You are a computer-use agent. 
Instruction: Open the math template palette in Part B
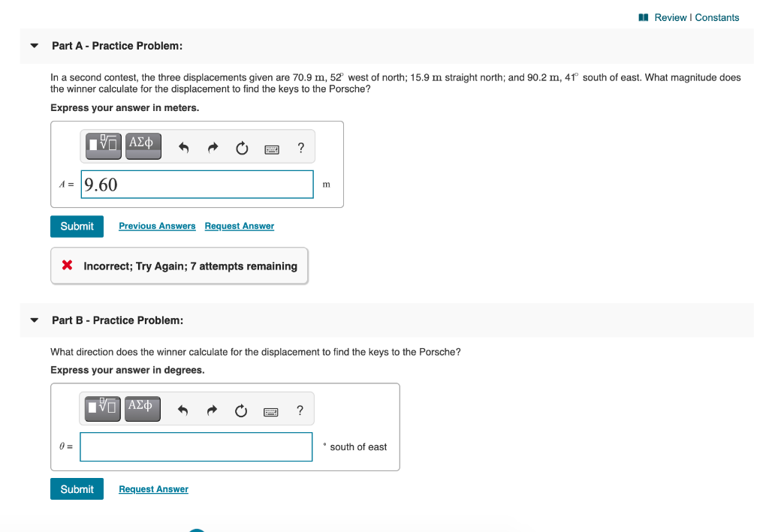tap(101, 408)
